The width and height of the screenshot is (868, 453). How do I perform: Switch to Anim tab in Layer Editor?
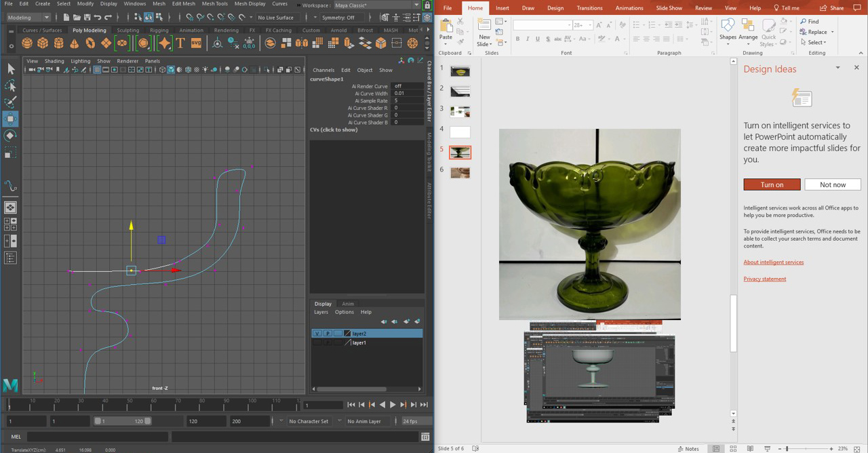(348, 304)
